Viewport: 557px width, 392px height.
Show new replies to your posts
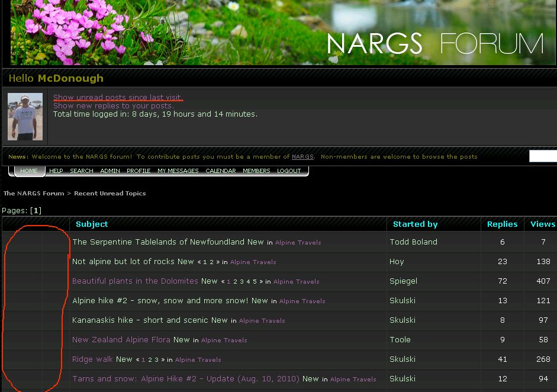coord(114,105)
